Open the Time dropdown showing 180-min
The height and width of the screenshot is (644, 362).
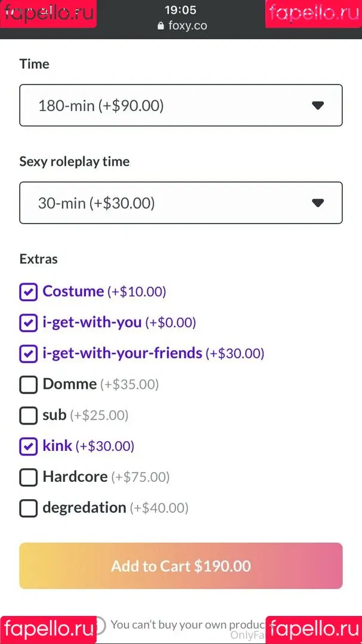click(x=181, y=105)
